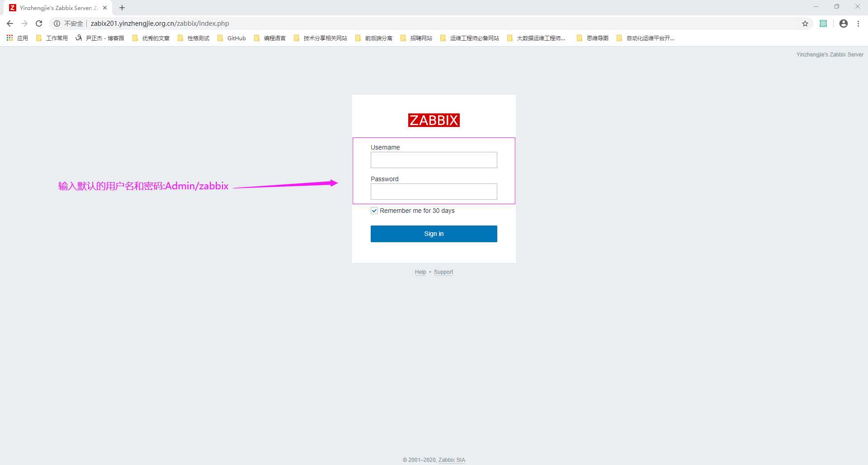Image resolution: width=868 pixels, height=465 pixels.
Task: Click the Password input field
Action: point(434,192)
